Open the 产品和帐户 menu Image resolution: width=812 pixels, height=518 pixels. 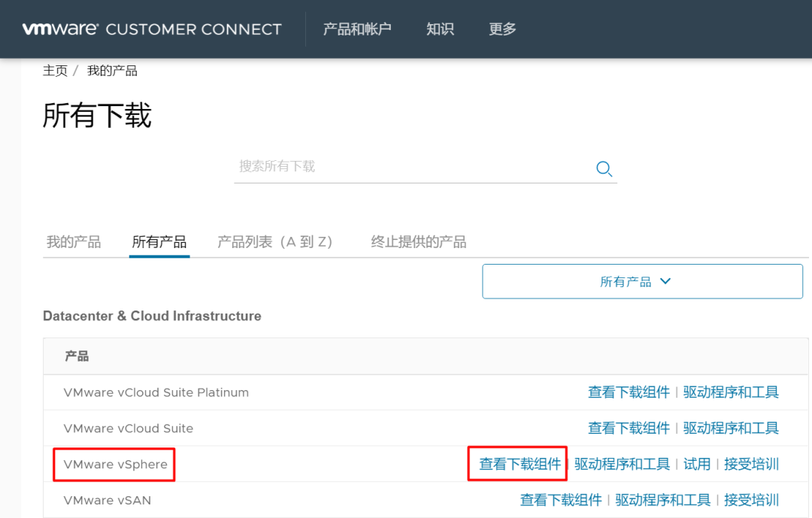[x=357, y=29]
